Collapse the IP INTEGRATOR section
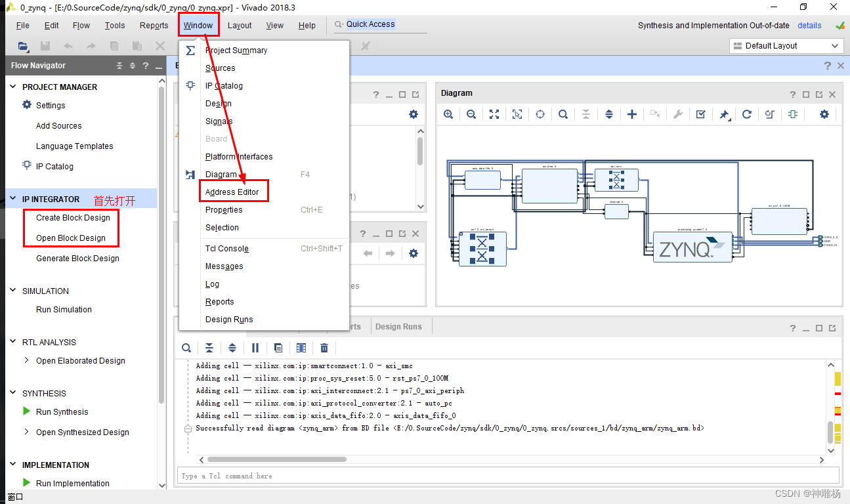850x504 pixels. (x=12, y=199)
